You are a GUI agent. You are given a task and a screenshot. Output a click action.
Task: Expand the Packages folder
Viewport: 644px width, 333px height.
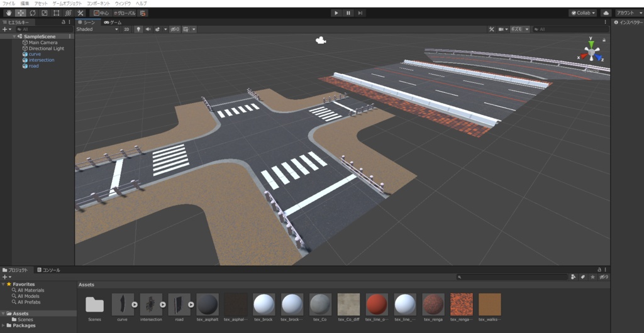(x=3, y=325)
